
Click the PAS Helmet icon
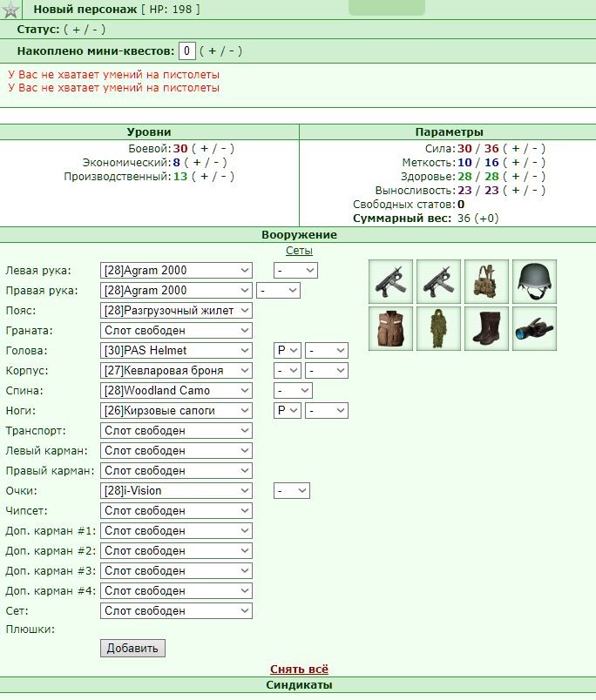534,282
